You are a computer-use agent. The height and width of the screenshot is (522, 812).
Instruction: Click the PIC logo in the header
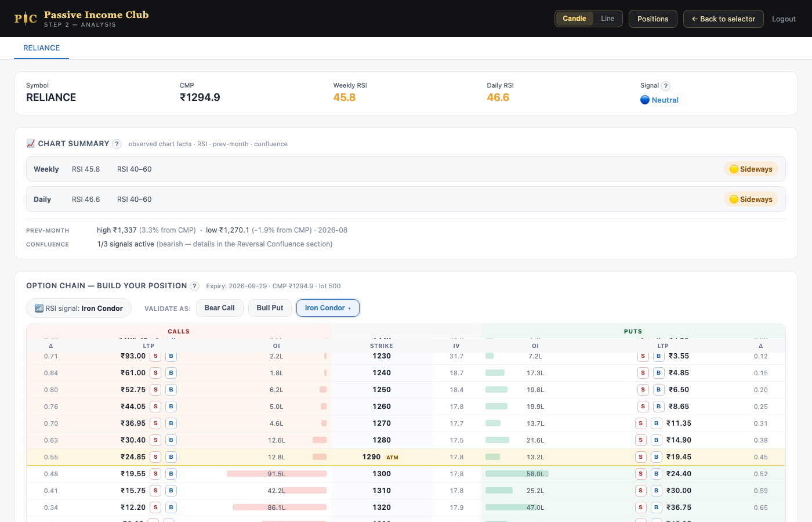click(x=26, y=19)
